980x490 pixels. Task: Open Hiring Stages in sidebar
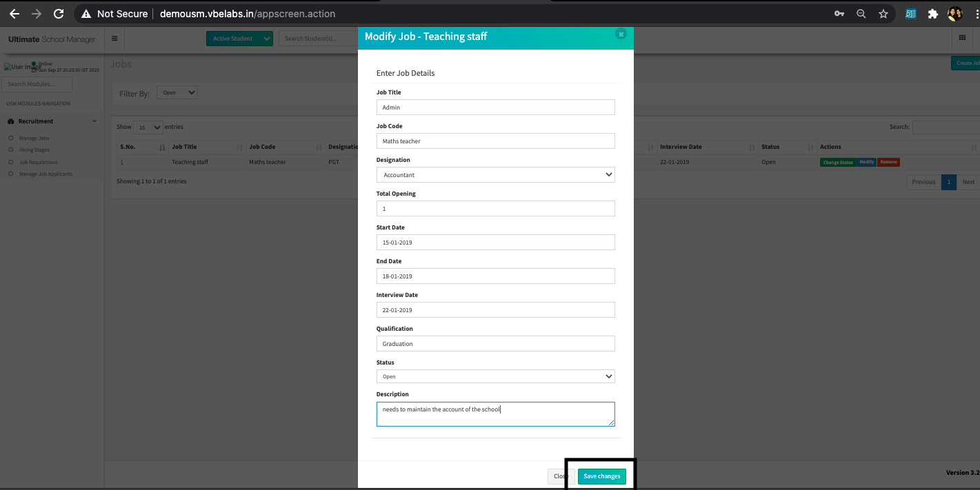(x=34, y=150)
